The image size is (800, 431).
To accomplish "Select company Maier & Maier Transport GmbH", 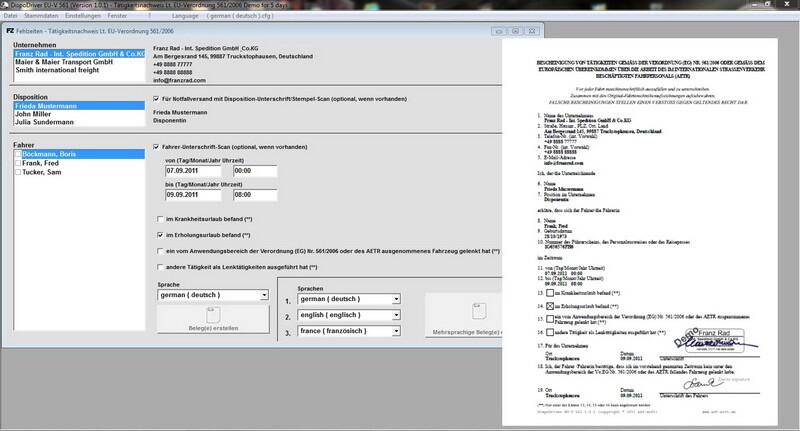I will (x=64, y=62).
